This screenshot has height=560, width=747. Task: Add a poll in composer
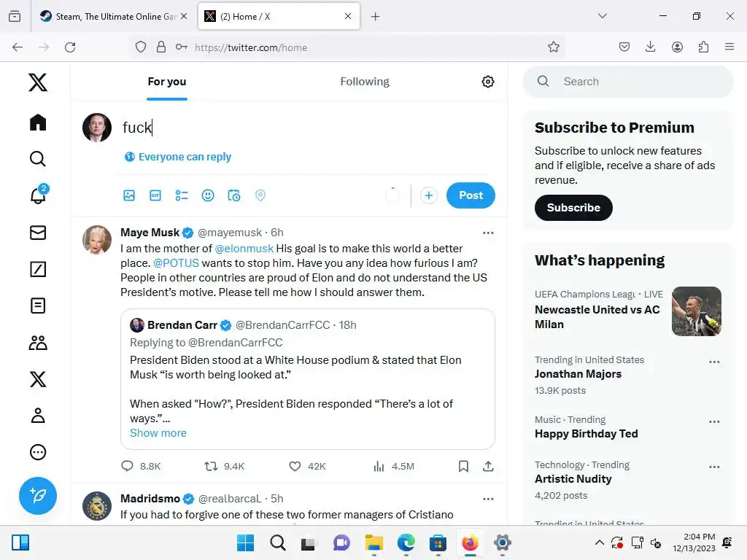click(x=182, y=195)
